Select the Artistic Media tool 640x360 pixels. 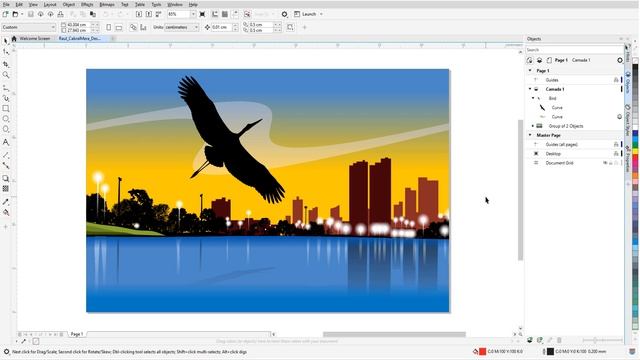[6, 98]
